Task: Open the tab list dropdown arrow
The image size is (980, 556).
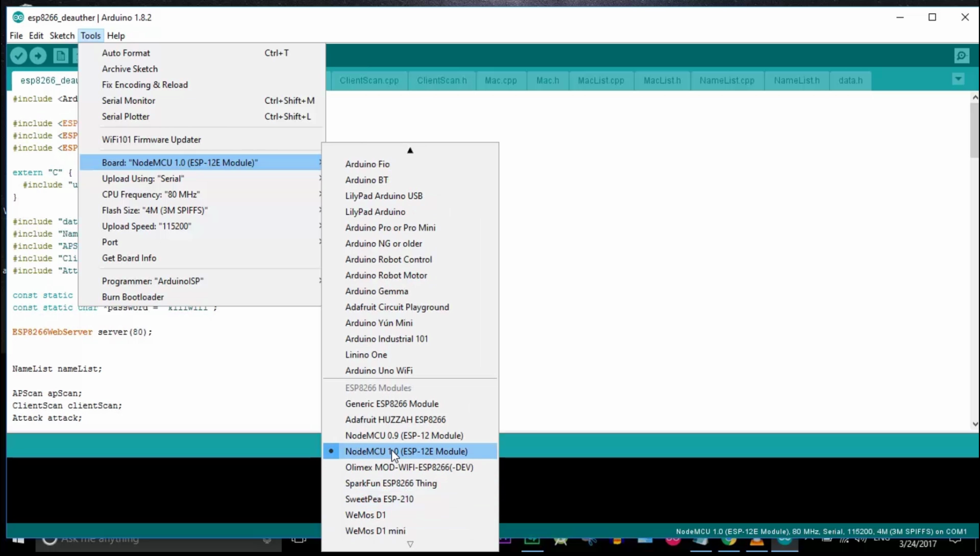Action: (958, 79)
